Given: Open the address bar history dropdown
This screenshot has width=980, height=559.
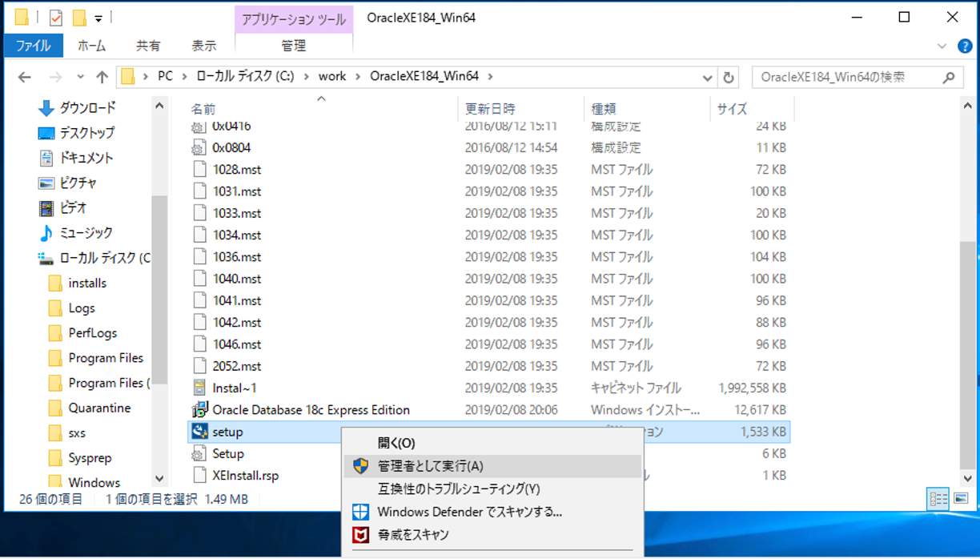Looking at the screenshot, I should point(708,78).
